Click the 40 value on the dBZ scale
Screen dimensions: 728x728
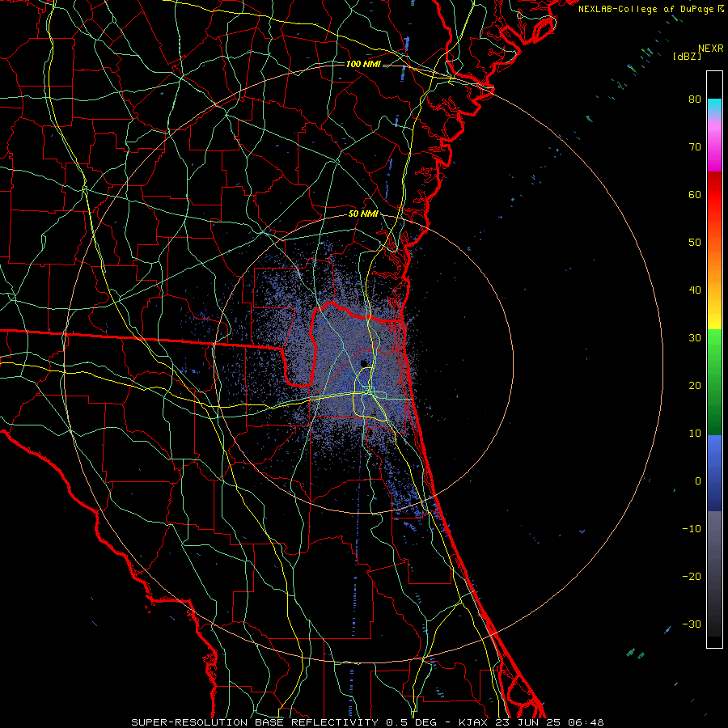[695, 290]
